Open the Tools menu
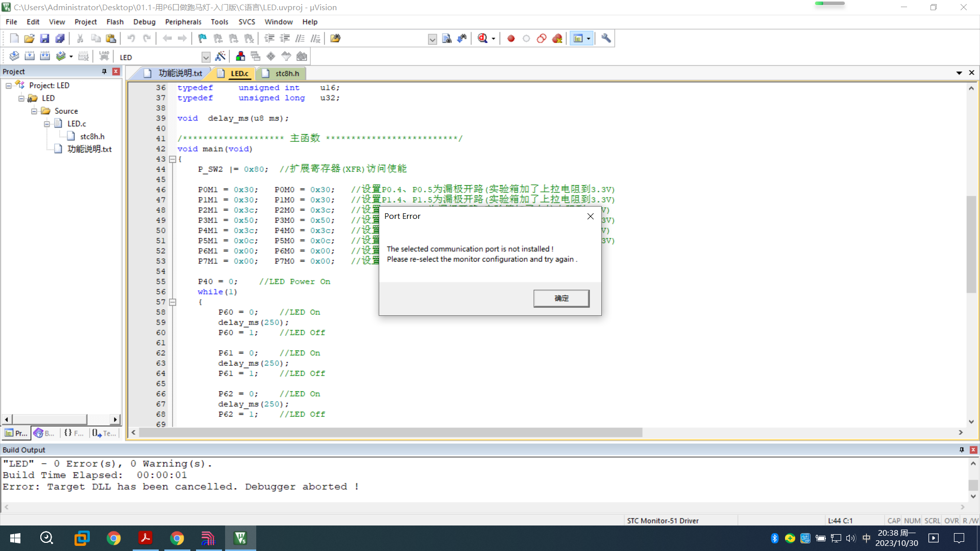 tap(219, 22)
